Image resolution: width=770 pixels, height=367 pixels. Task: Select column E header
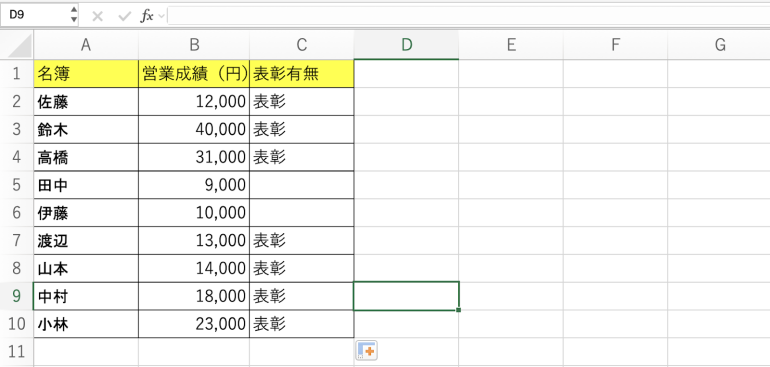click(511, 45)
